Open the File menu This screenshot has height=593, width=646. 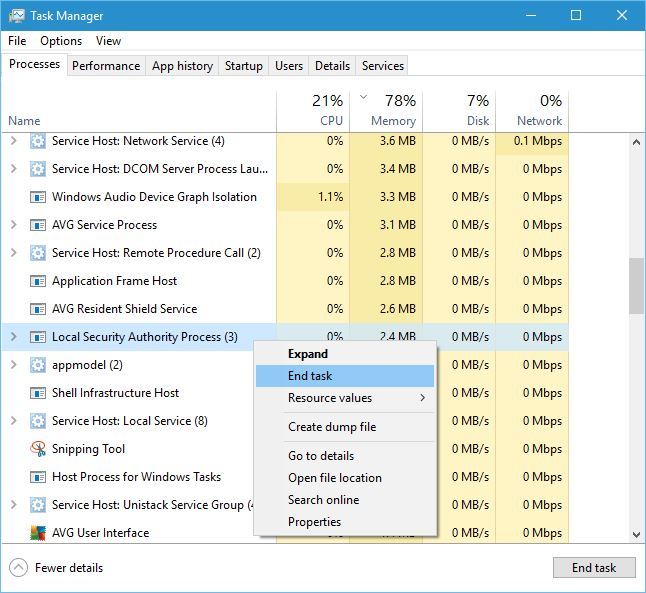(x=17, y=41)
